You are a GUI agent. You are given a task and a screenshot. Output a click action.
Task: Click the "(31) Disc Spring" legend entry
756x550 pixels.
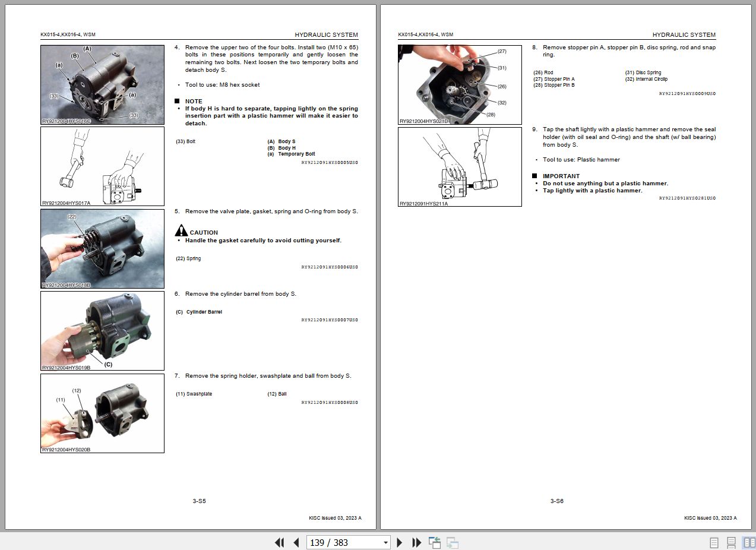(x=643, y=72)
